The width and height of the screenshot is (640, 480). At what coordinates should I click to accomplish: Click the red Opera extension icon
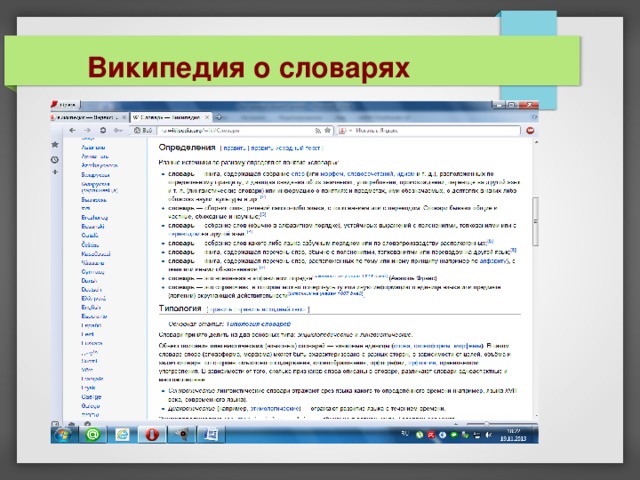(530, 131)
